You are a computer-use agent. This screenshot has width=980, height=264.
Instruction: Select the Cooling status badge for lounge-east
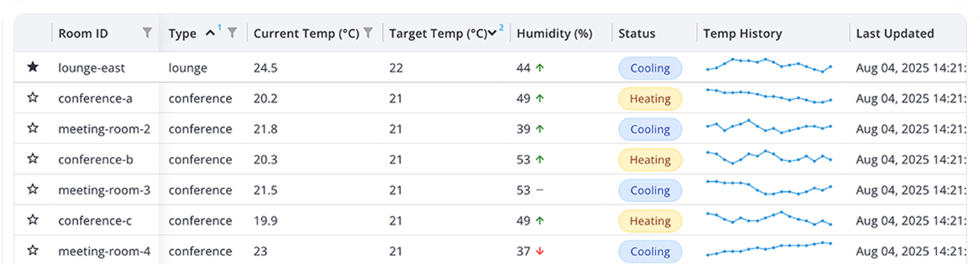point(650,68)
